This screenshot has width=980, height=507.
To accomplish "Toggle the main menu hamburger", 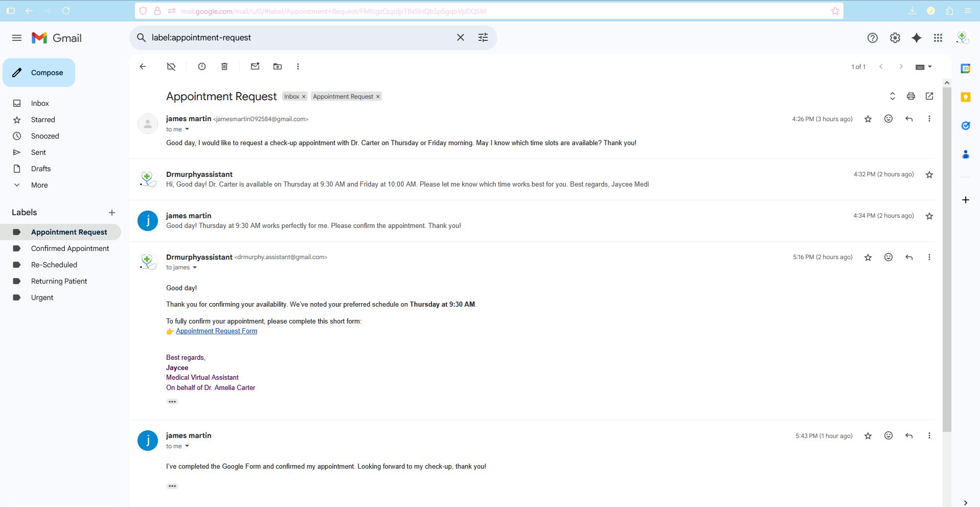I will point(17,38).
